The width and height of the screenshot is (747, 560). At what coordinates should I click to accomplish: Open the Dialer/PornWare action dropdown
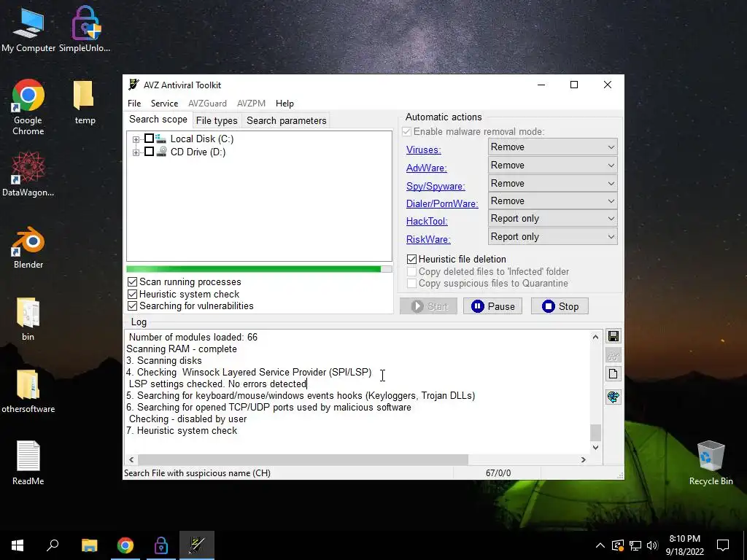(553, 201)
